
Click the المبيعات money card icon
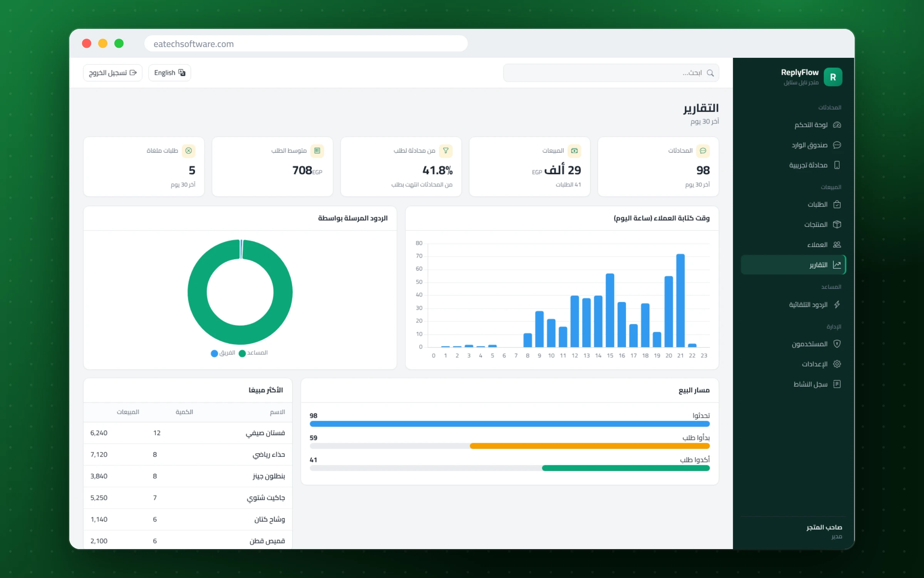click(x=574, y=151)
